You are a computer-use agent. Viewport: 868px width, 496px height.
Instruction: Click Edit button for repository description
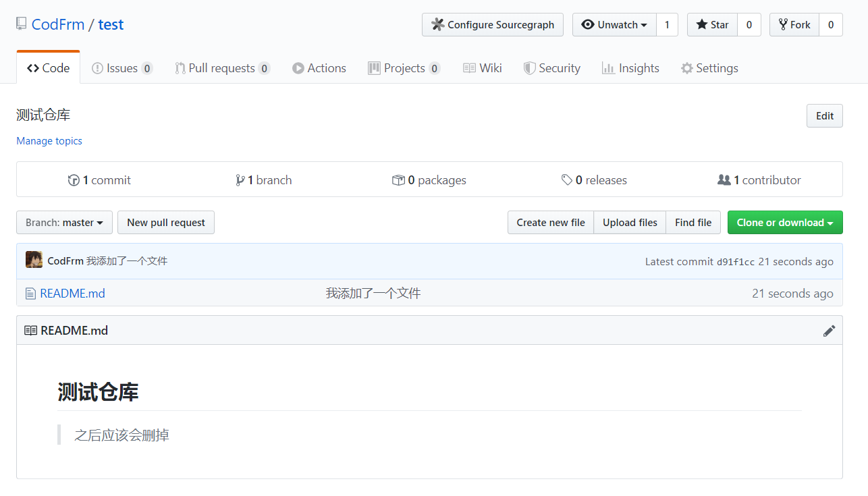pos(824,116)
